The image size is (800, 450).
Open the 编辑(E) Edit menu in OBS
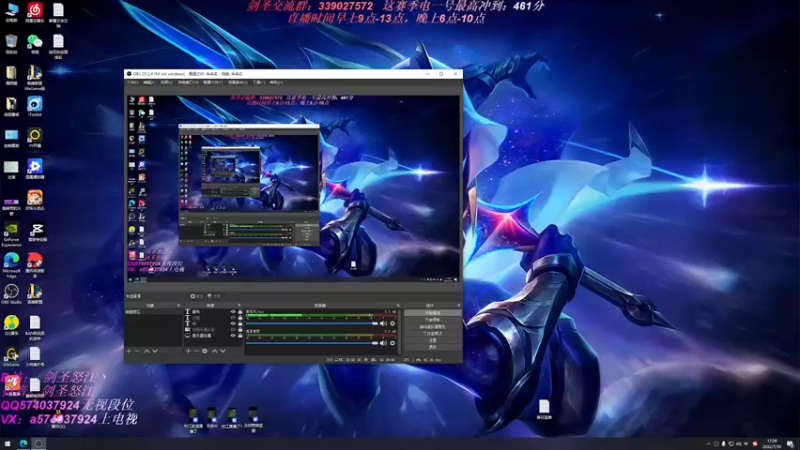pyautogui.click(x=149, y=82)
